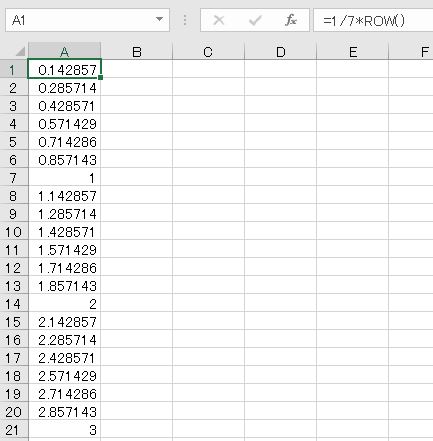The height and width of the screenshot is (441, 433).
Task: Click the formula bar resize dots handle
Action: click(x=185, y=20)
